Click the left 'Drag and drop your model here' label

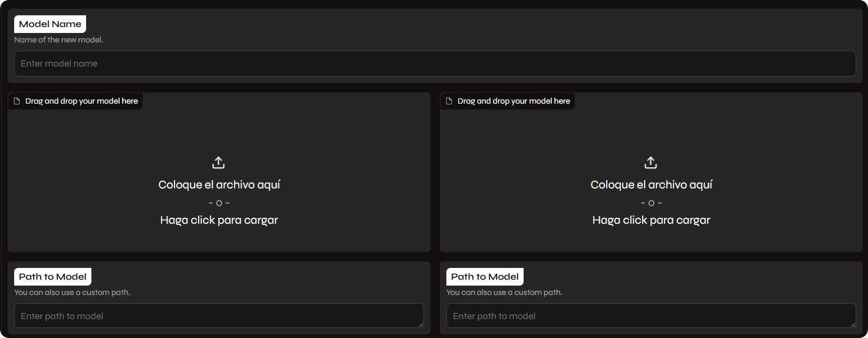pos(81,101)
